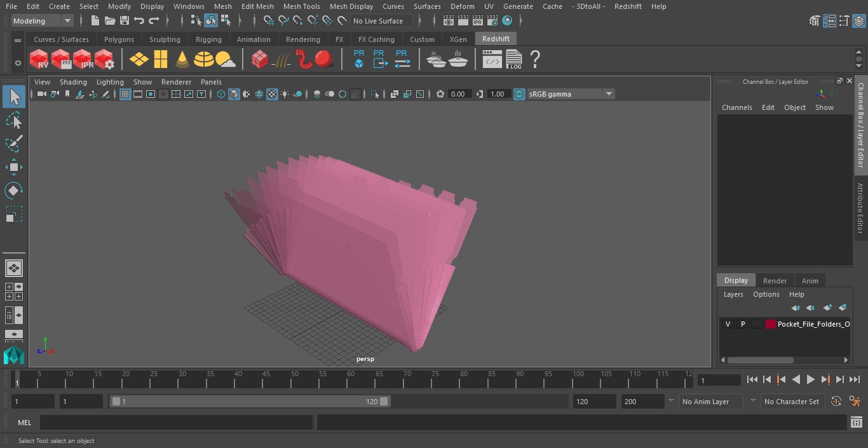Create a Redshift dome light icon
This screenshot has height=448, width=868.
(204, 60)
